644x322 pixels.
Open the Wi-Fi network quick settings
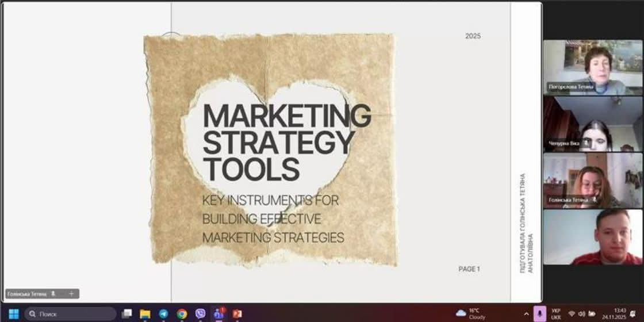click(572, 314)
